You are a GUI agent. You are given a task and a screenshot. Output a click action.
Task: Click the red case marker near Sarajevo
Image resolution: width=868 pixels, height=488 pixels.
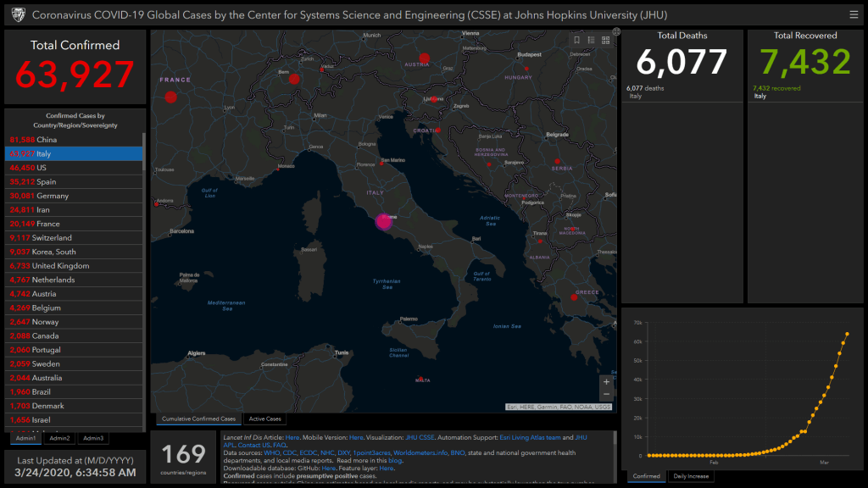pyautogui.click(x=489, y=164)
